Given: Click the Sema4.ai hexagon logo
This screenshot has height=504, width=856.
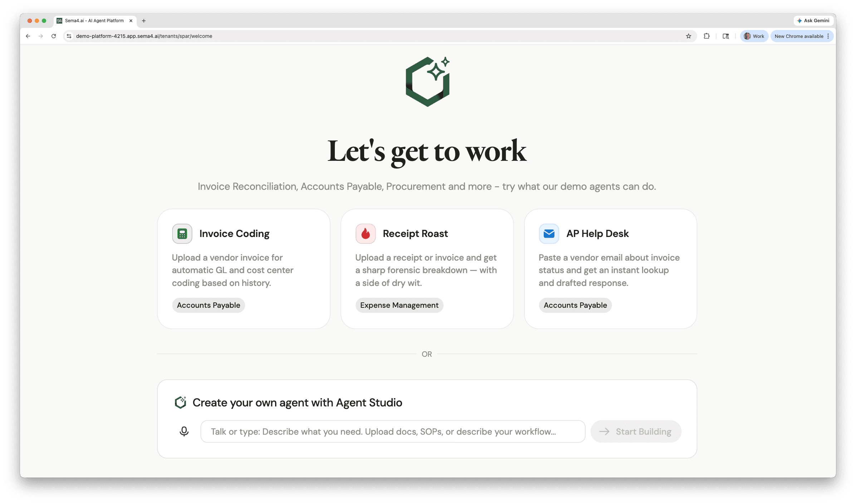Looking at the screenshot, I should (x=427, y=81).
